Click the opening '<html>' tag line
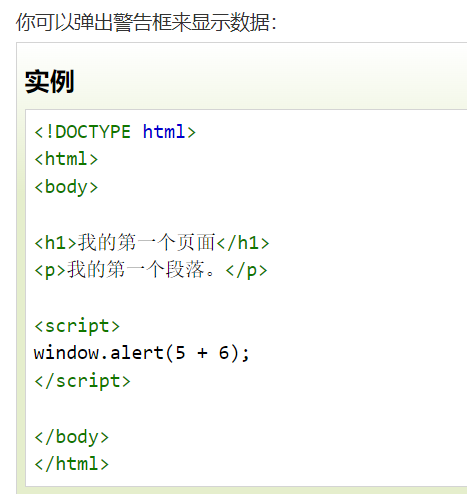 tap(66, 159)
